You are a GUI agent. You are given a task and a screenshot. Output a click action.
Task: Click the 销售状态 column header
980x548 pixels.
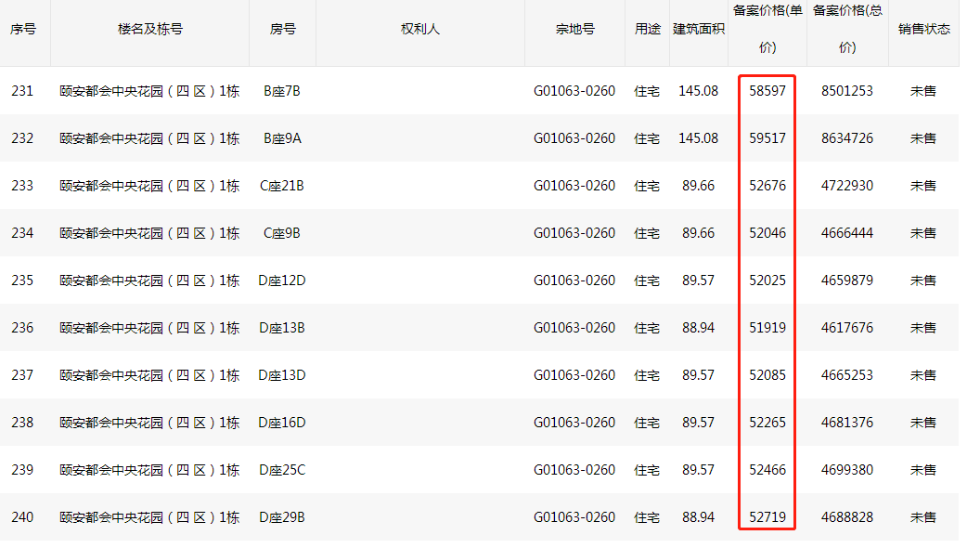point(923,30)
